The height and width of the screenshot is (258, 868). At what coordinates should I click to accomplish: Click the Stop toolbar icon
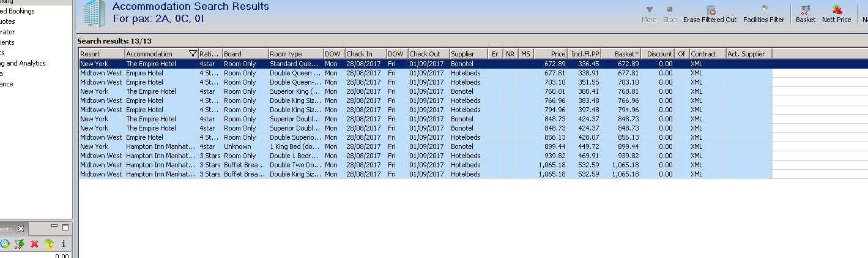[670, 9]
